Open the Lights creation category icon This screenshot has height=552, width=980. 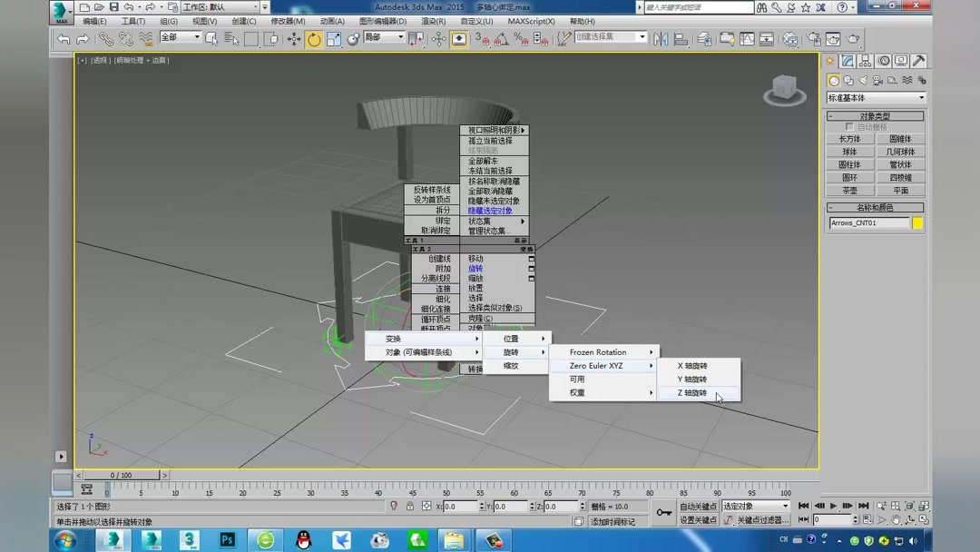[x=862, y=80]
